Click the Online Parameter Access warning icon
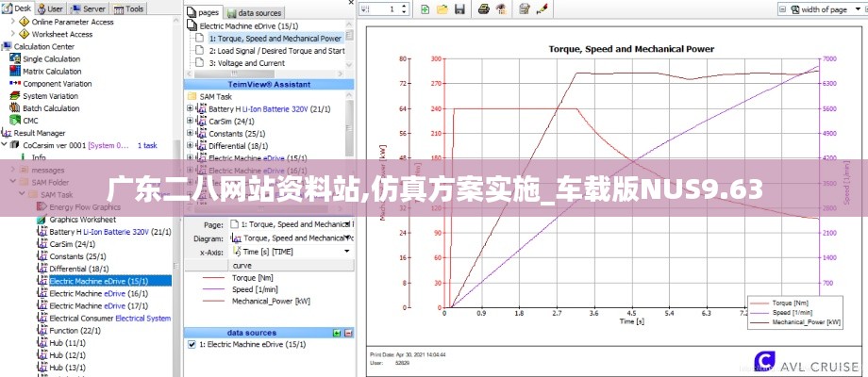 pos(25,22)
